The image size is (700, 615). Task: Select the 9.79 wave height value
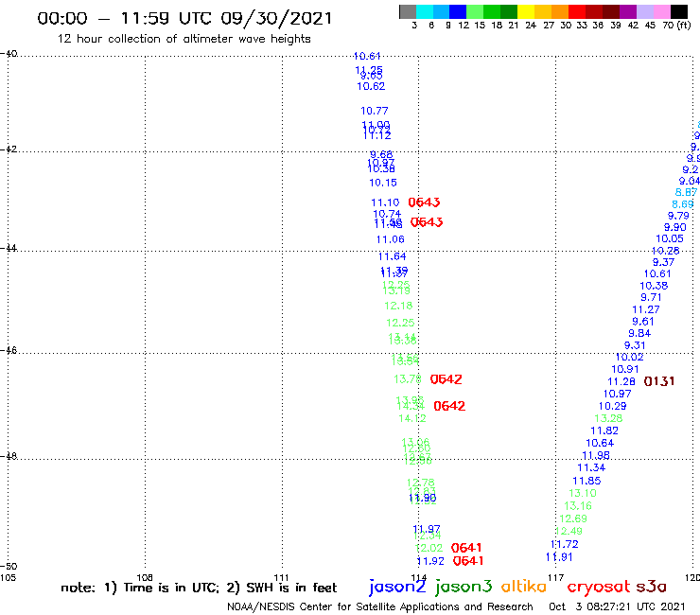[x=678, y=216]
